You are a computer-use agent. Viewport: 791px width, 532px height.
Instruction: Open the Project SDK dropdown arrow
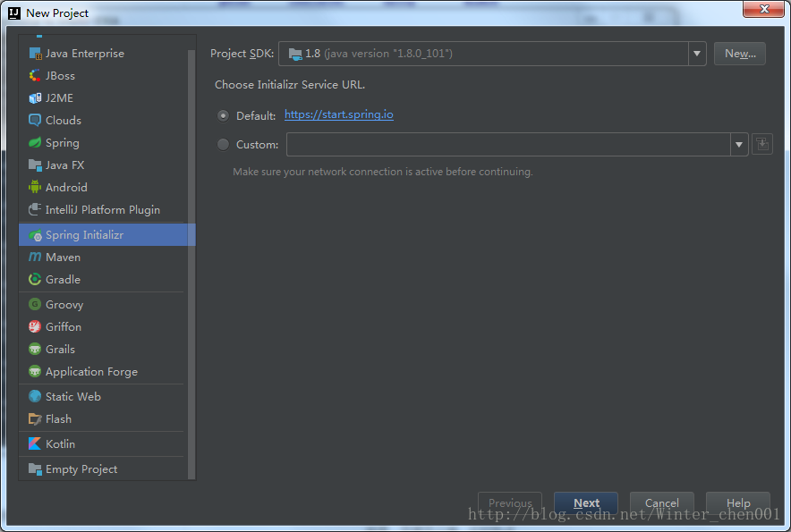pos(697,54)
